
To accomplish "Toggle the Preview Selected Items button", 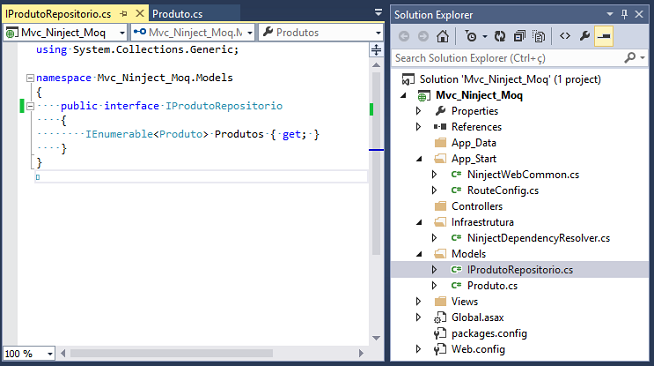I will point(604,37).
